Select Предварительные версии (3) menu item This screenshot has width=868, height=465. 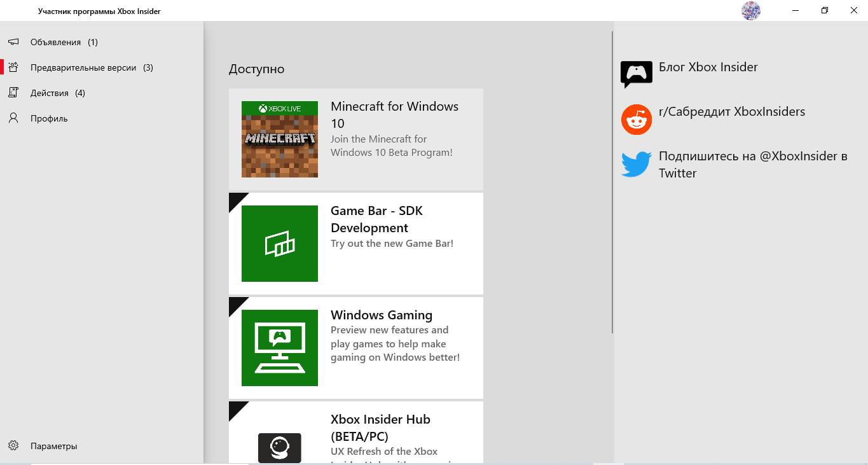(x=102, y=67)
